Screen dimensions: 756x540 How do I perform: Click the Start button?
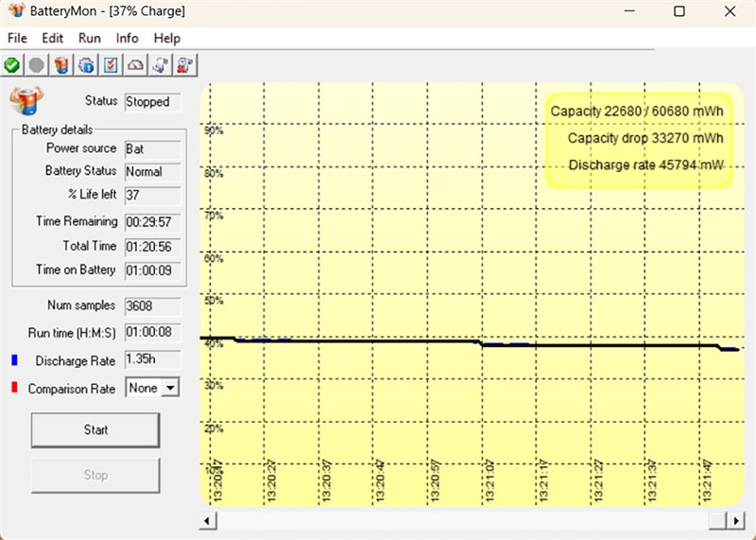pyautogui.click(x=95, y=430)
